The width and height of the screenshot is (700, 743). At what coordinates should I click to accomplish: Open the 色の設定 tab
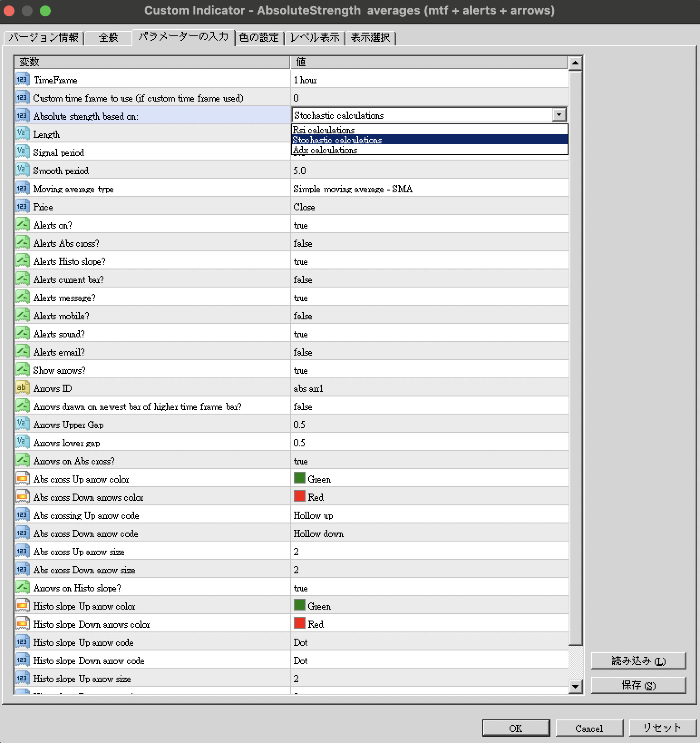(x=259, y=37)
